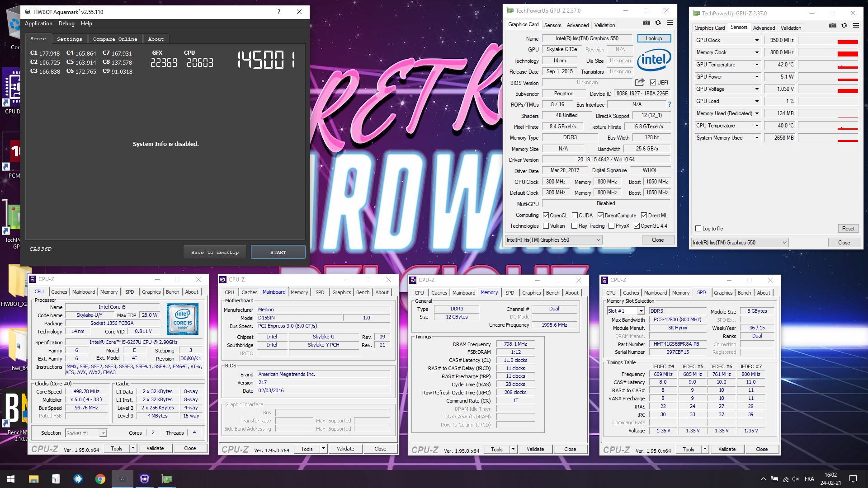Screen dimensions: 868x488
Task: Click the Bus Interface question mark icon
Action: click(670, 104)
